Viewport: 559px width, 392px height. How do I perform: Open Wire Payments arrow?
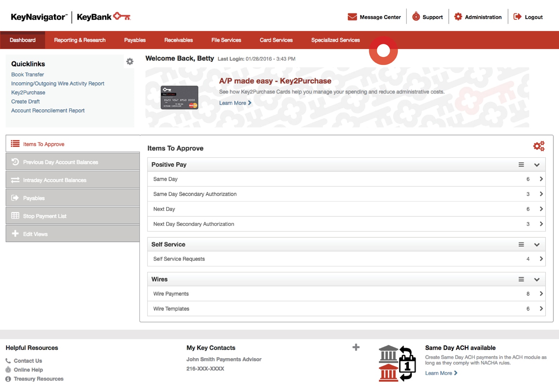click(541, 294)
